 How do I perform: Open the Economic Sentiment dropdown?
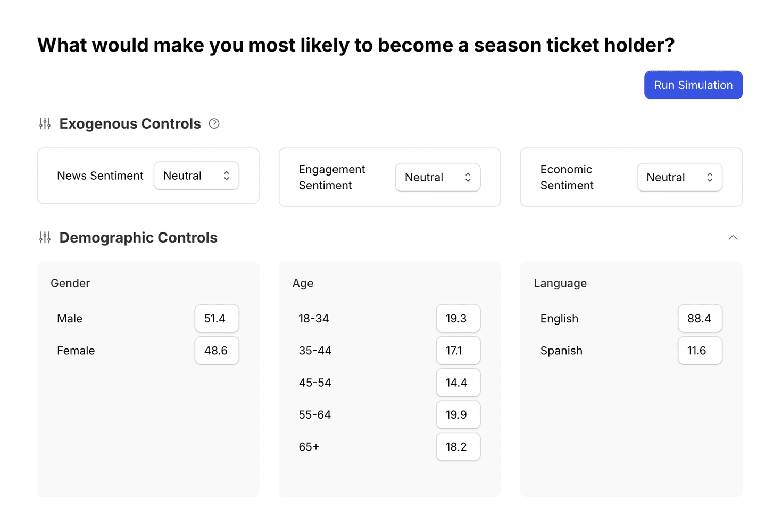pyautogui.click(x=679, y=177)
